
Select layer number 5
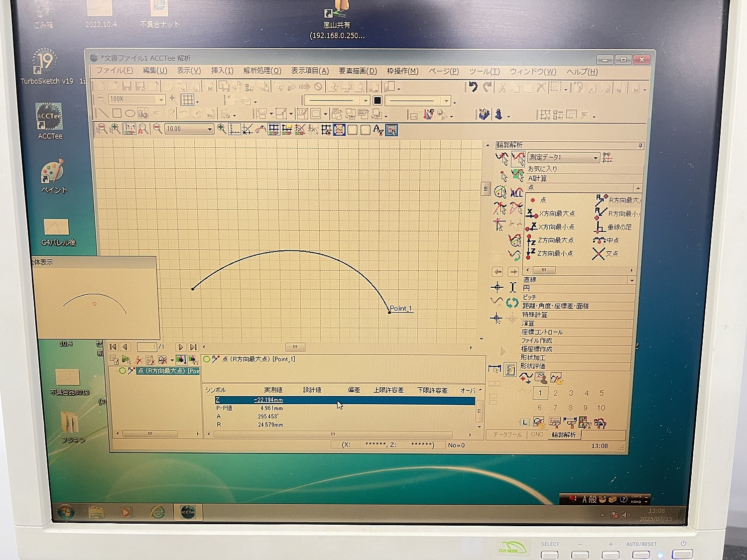coord(601,393)
